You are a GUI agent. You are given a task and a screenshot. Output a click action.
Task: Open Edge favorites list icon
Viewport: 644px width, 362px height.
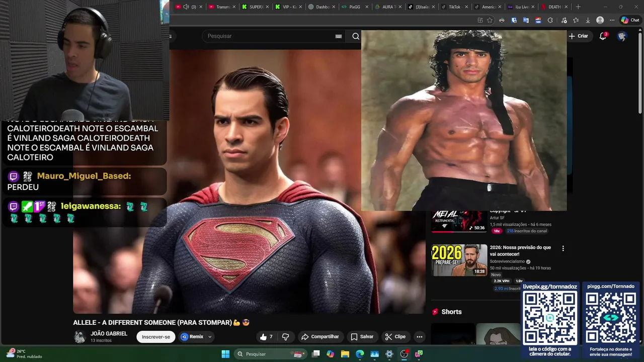pos(576,20)
